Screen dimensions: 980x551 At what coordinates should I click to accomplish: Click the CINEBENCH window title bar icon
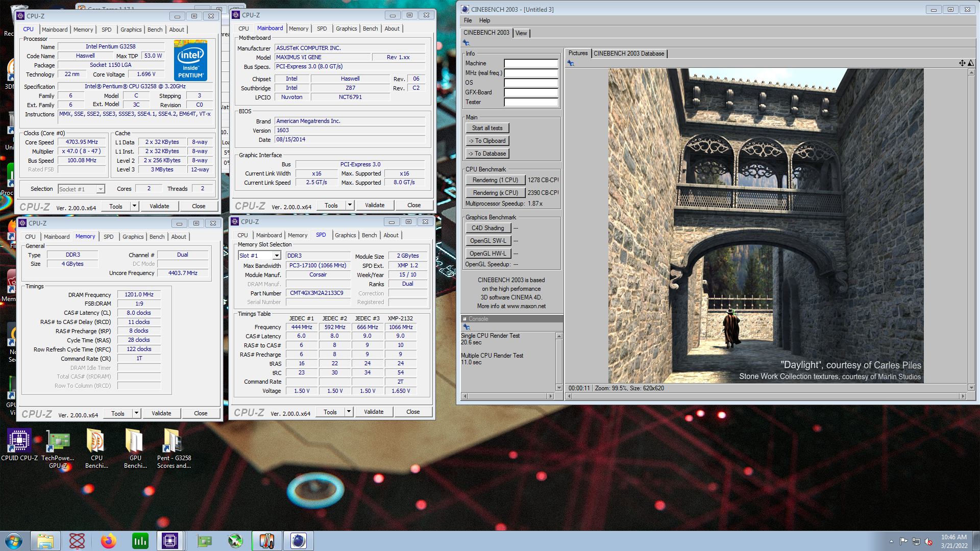coord(465,9)
